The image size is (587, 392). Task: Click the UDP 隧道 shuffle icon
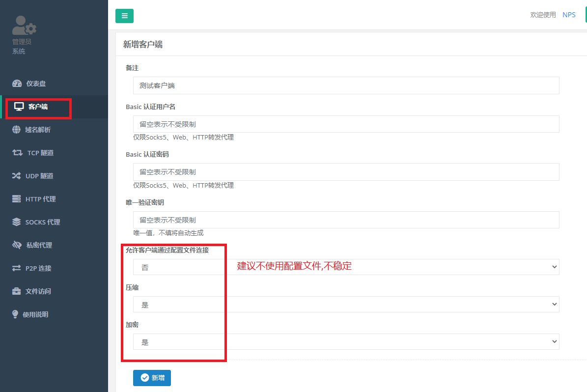17,176
